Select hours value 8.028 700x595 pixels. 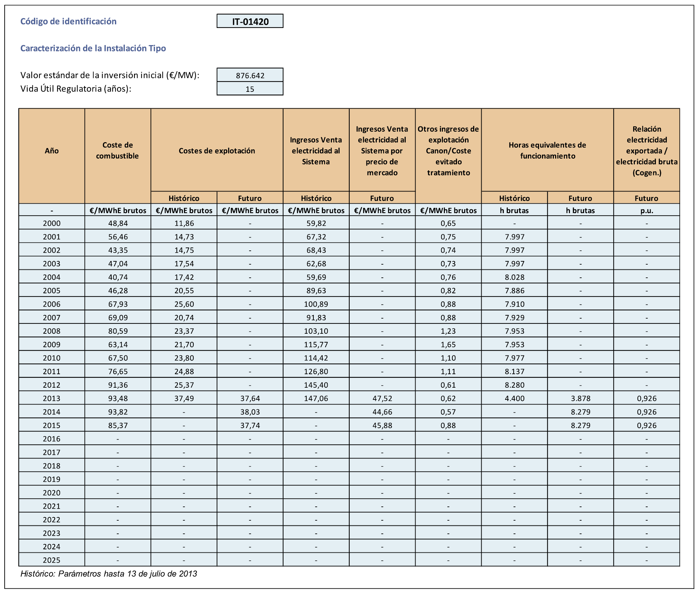(514, 277)
